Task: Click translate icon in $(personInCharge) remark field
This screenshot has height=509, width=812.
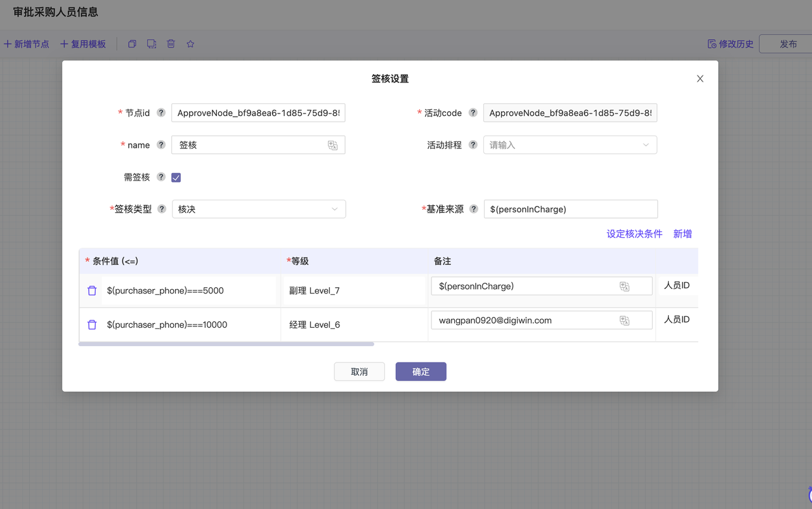Action: (624, 287)
